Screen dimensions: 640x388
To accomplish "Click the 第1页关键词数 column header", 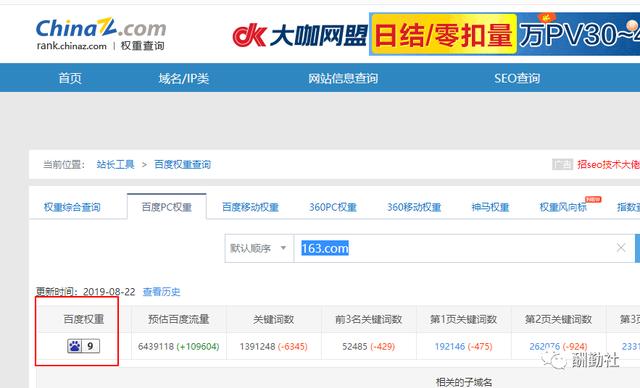I will pyautogui.click(x=463, y=319).
